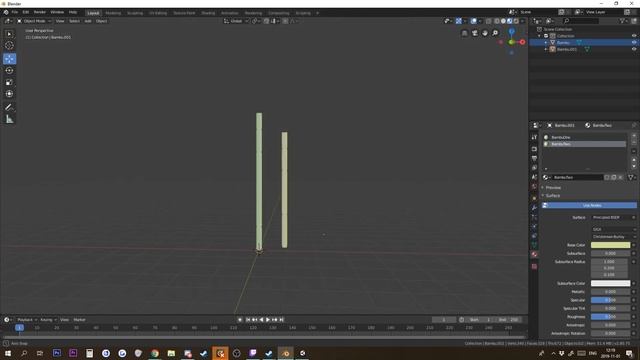Viewport: 640px width, 360px height.
Task: Switch to the Modeling workspace tab
Action: [x=113, y=13]
